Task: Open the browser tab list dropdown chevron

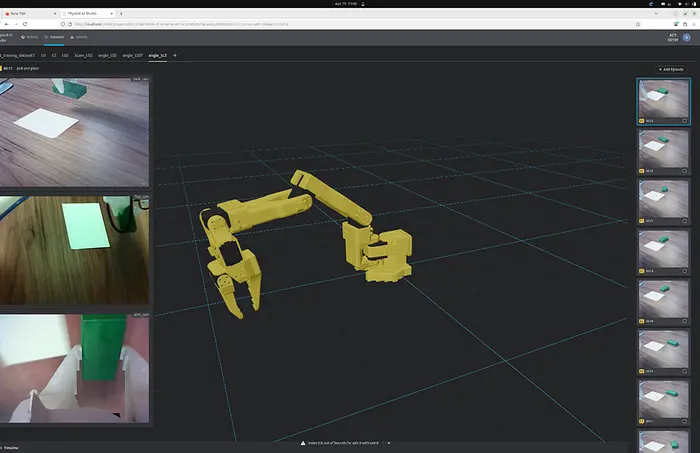Action: click(656, 13)
